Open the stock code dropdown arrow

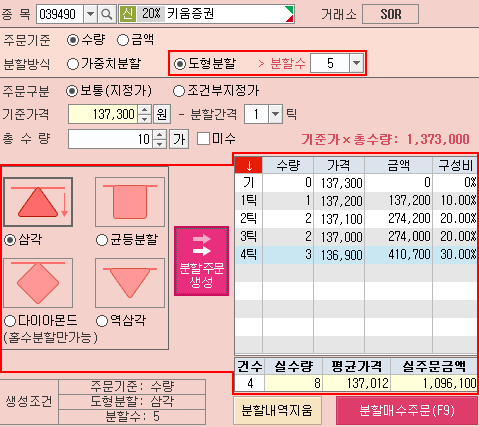click(90, 14)
